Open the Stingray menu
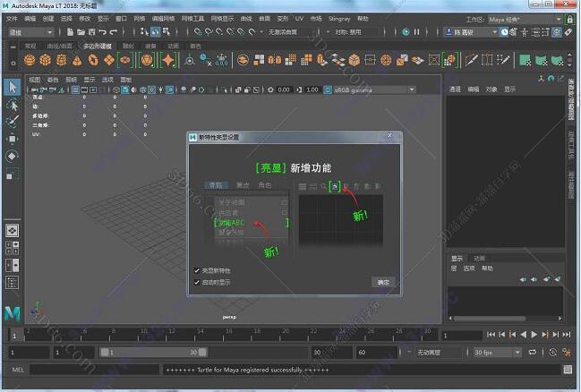The image size is (581, 392). pos(339,19)
